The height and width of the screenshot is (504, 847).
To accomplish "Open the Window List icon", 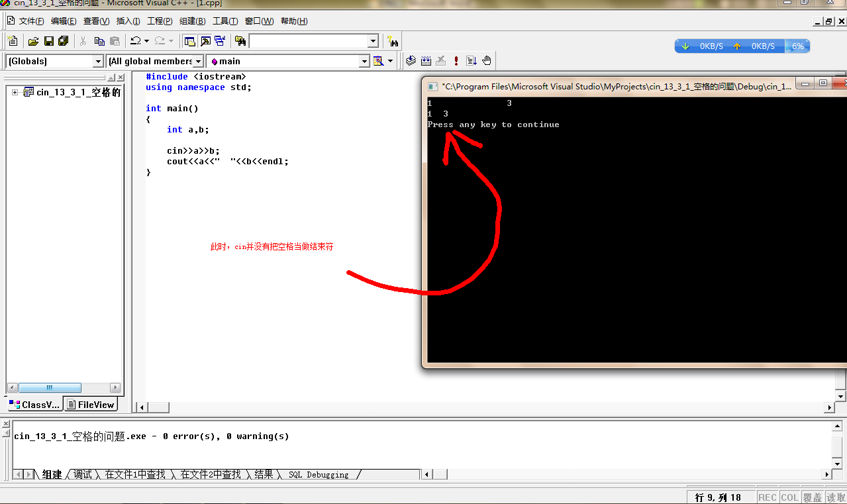I will (x=219, y=41).
